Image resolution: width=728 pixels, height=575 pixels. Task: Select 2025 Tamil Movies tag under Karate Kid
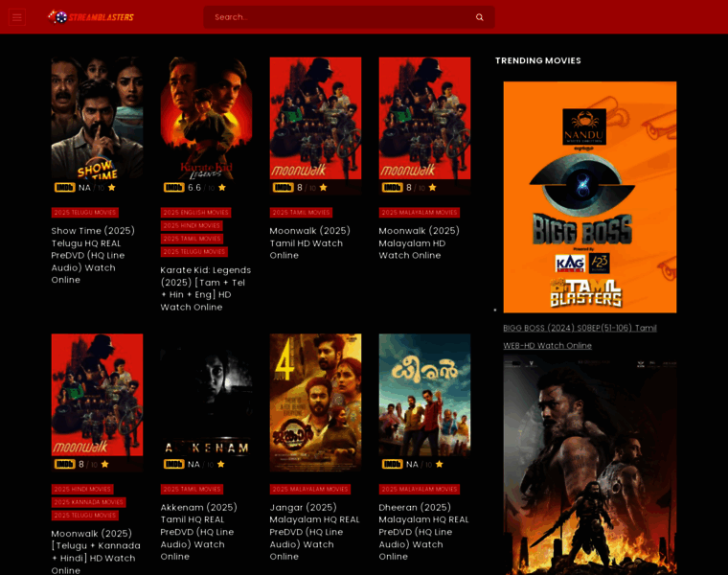[x=192, y=239]
